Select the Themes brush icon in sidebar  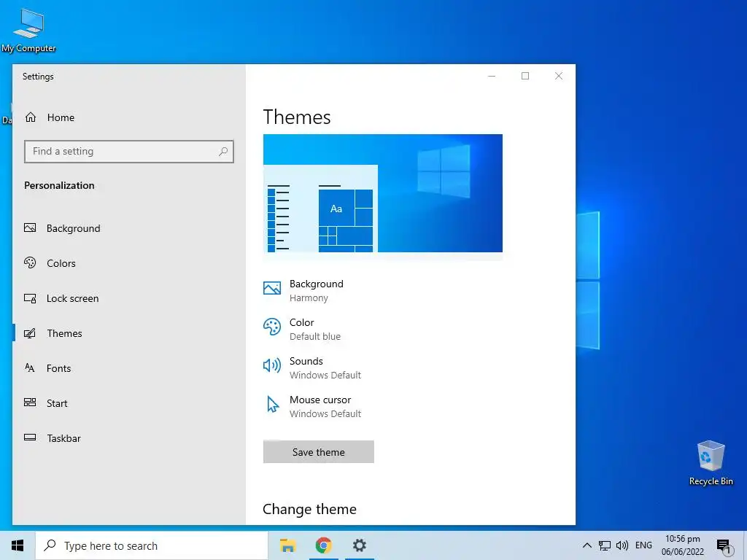point(30,332)
